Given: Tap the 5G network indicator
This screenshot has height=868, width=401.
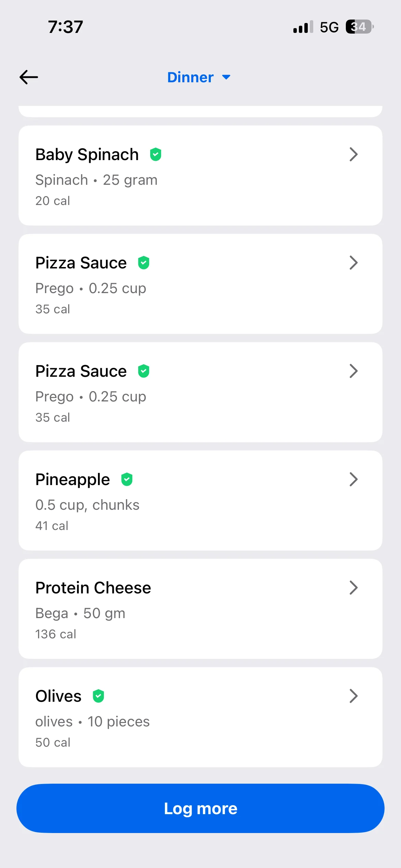Looking at the screenshot, I should (x=329, y=27).
